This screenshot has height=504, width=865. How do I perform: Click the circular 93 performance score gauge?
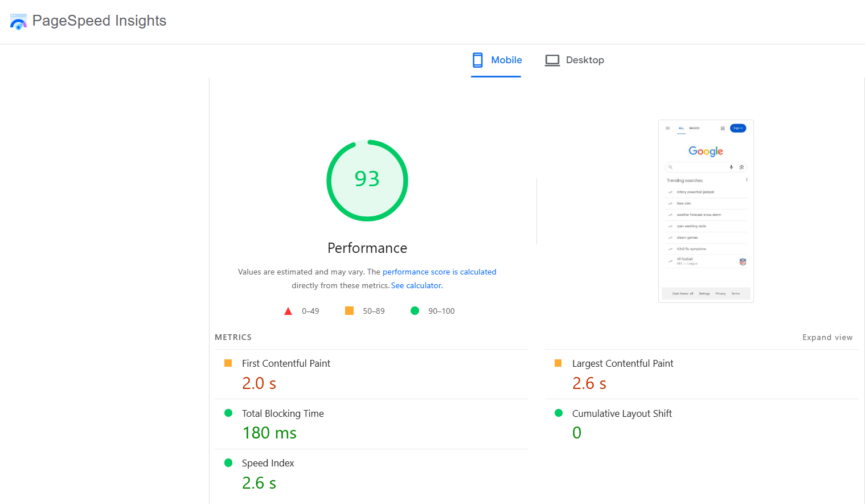(367, 181)
